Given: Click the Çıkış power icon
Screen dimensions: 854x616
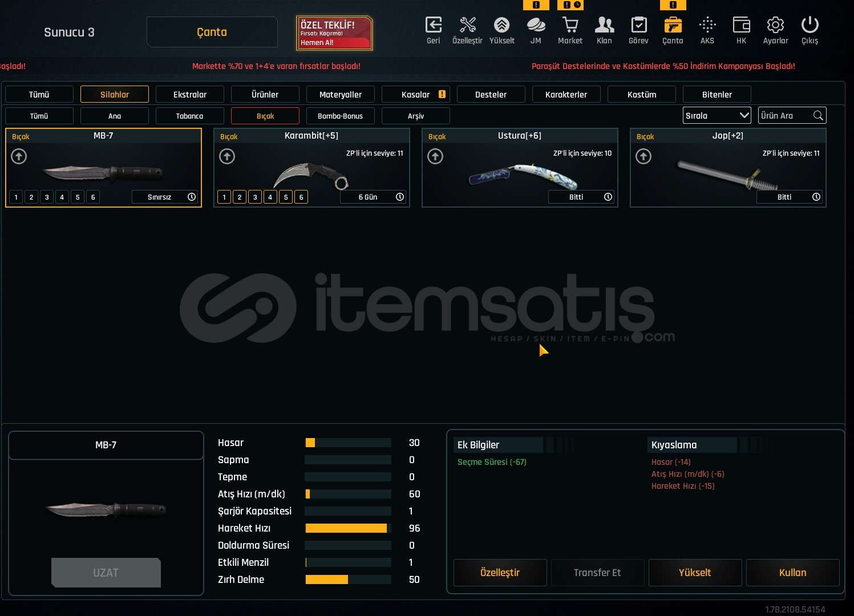Looking at the screenshot, I should [810, 25].
